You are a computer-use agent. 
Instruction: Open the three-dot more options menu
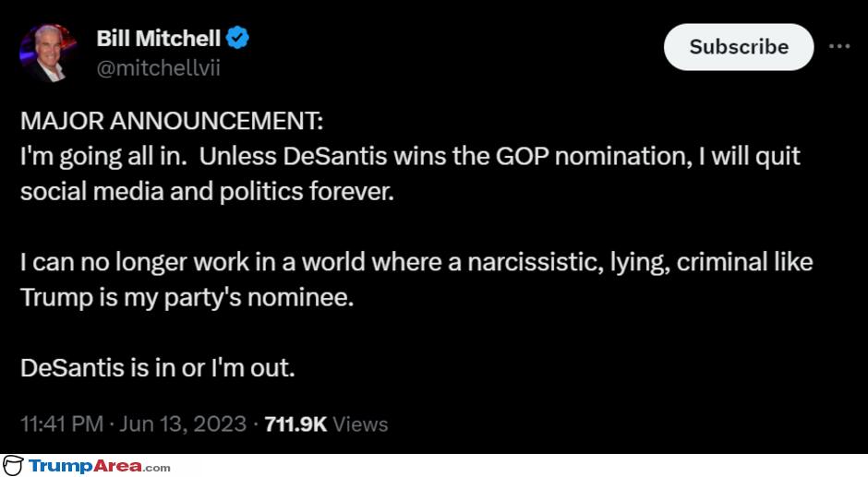[839, 46]
